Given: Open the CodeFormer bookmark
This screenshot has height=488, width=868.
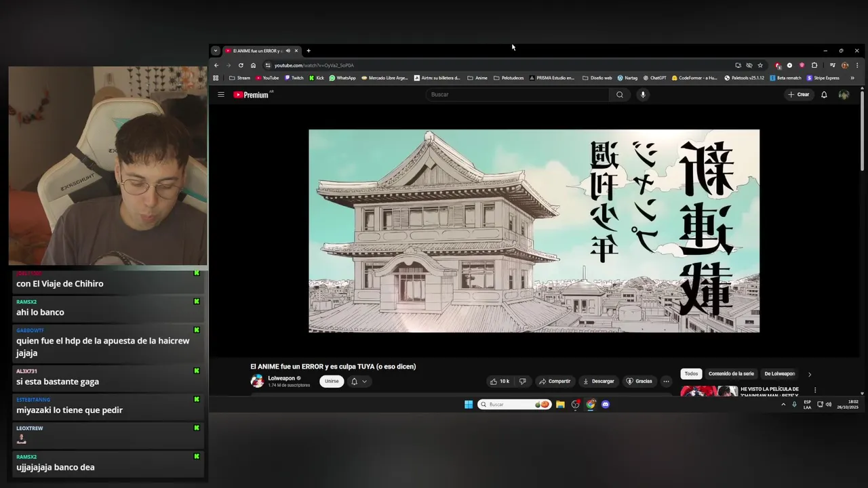Looking at the screenshot, I should click(x=694, y=78).
